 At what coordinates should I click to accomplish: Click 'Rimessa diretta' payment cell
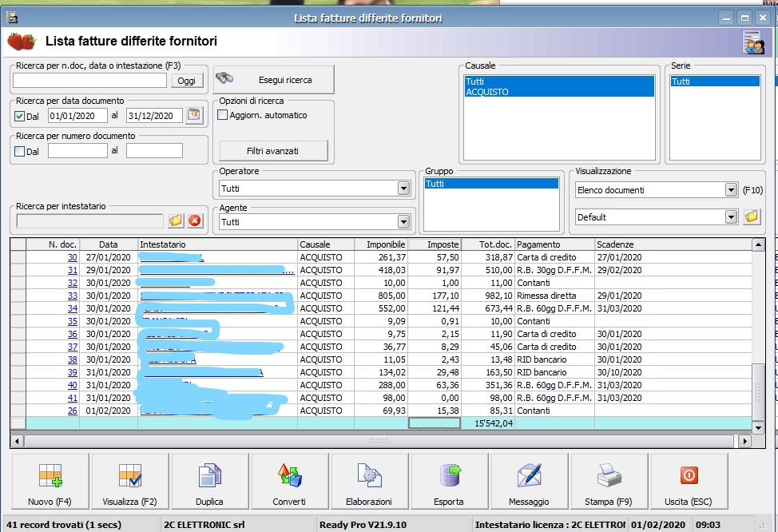click(554, 296)
